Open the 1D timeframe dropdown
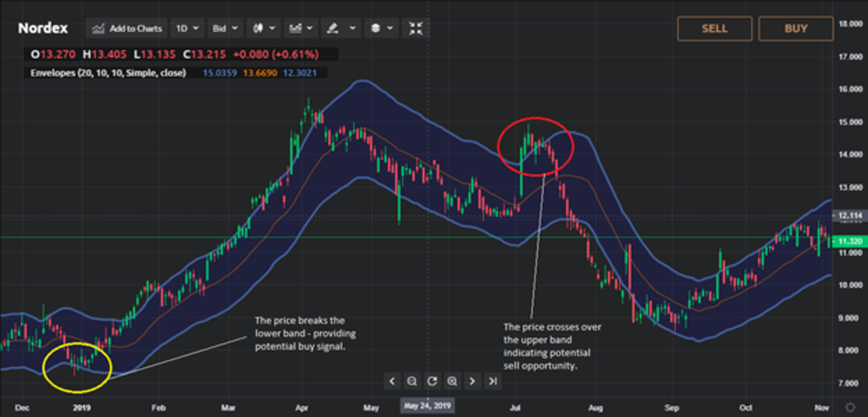Viewport: 868px width, 417px height. (x=187, y=28)
